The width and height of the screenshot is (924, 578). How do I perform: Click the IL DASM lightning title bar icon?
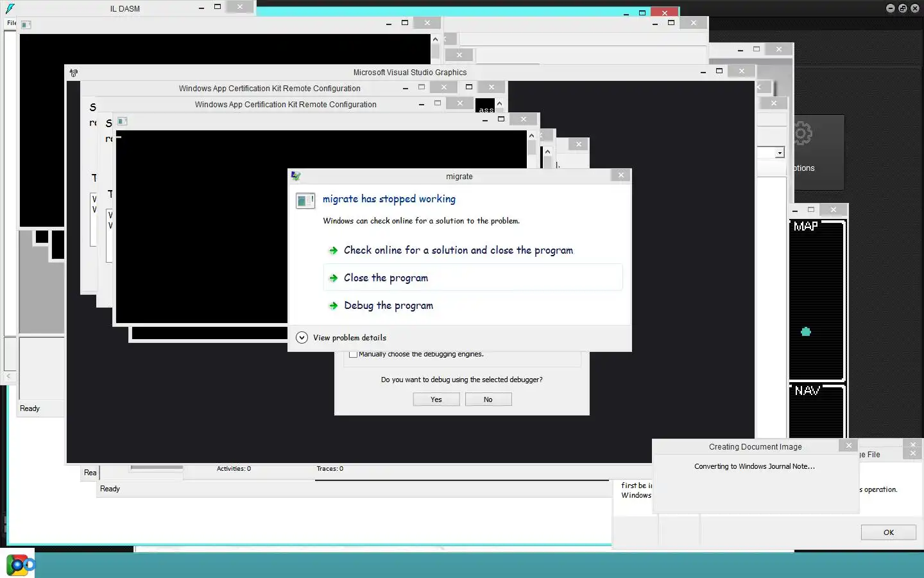[10, 8]
